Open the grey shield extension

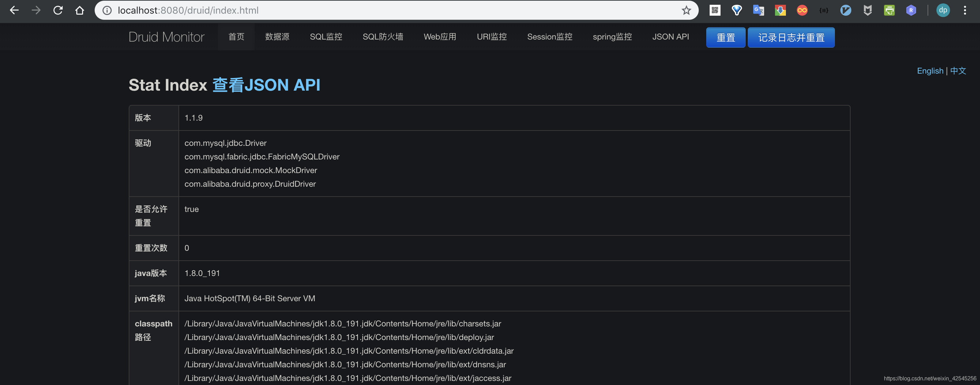coord(867,10)
